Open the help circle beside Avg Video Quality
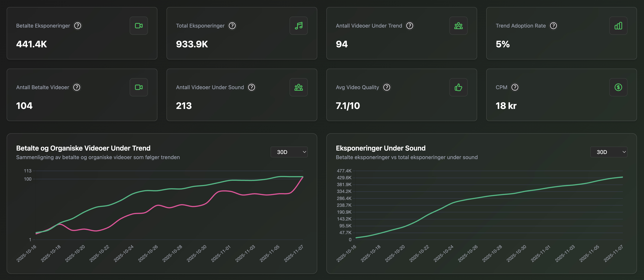Screen dimensions: 644x280 point(387,87)
